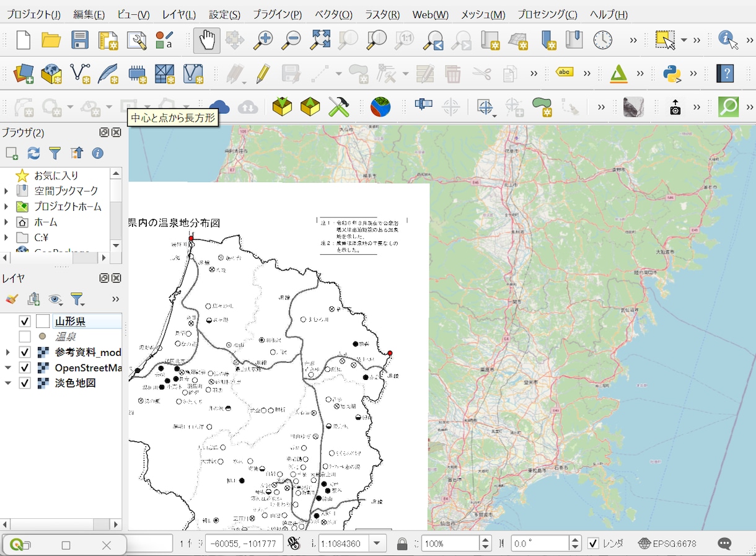Uncheck the 参考資料_mod layer
This screenshot has height=556, width=756.
pos(25,352)
